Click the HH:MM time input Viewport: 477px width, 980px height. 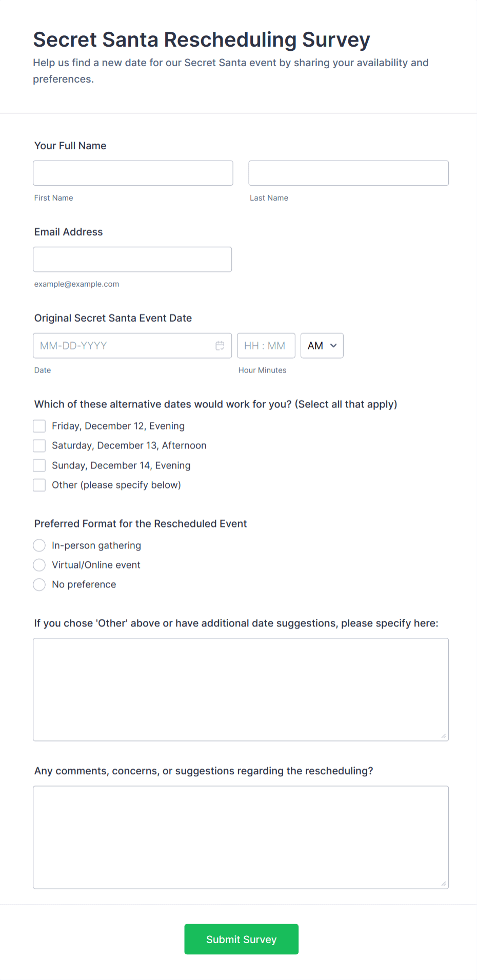(x=266, y=345)
